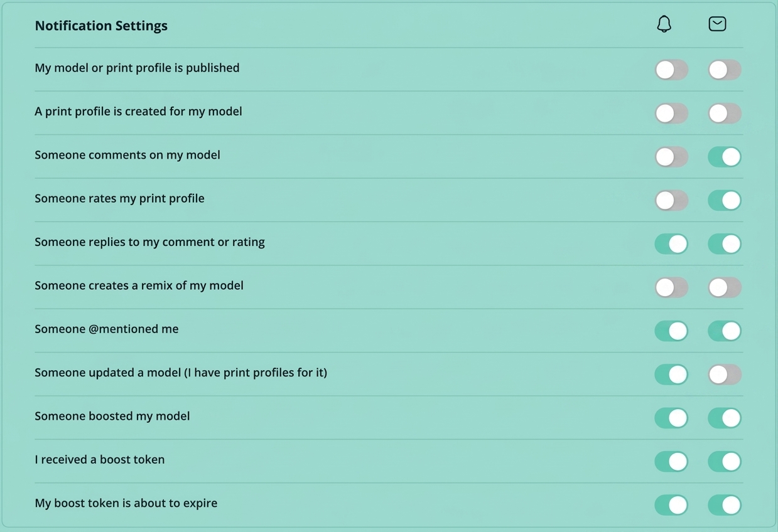Turn on email for print profile created

(x=725, y=113)
